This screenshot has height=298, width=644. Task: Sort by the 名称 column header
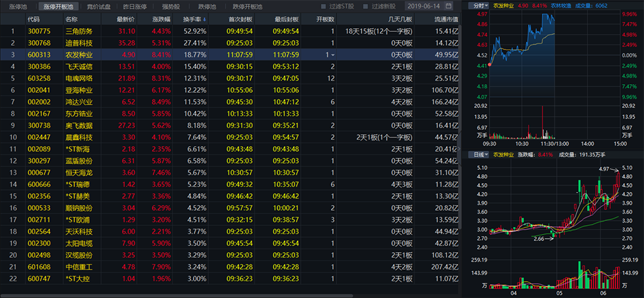point(71,19)
